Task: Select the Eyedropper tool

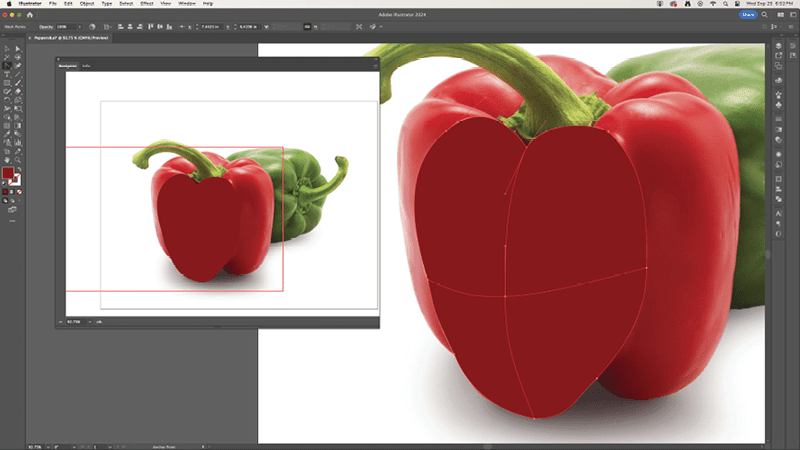Action: (x=7, y=134)
